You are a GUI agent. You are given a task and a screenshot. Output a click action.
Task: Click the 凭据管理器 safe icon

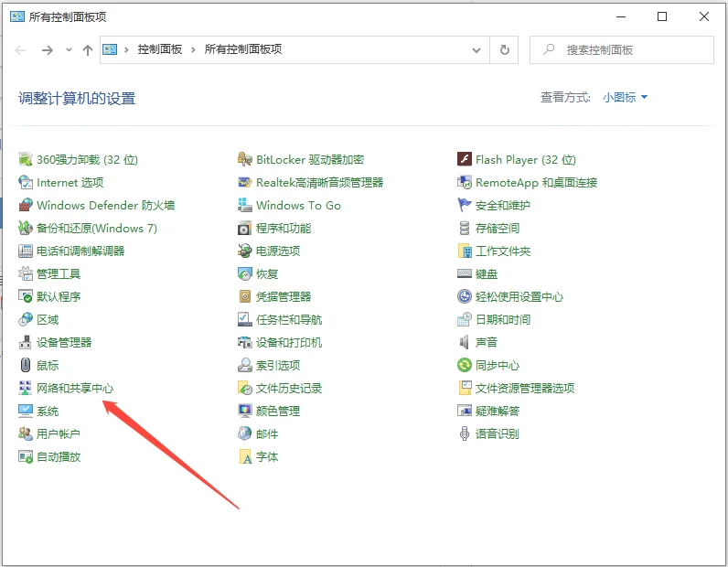245,296
